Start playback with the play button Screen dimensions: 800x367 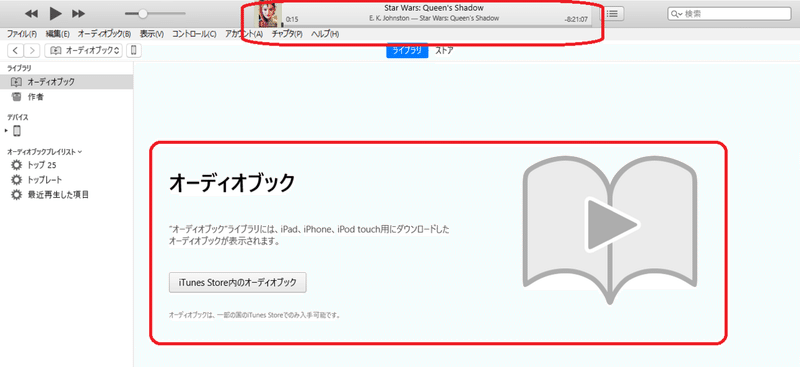tap(55, 13)
